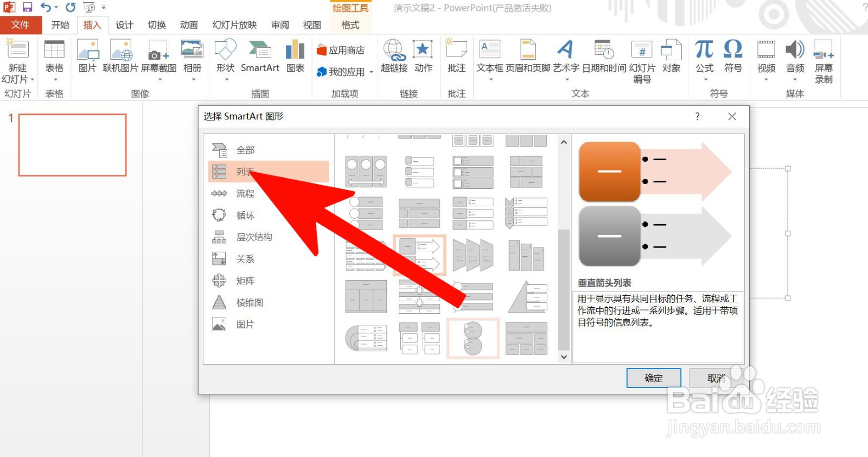868x457 pixels.
Task: Click the layout gallery scroll-up arrow
Action: pos(564,142)
